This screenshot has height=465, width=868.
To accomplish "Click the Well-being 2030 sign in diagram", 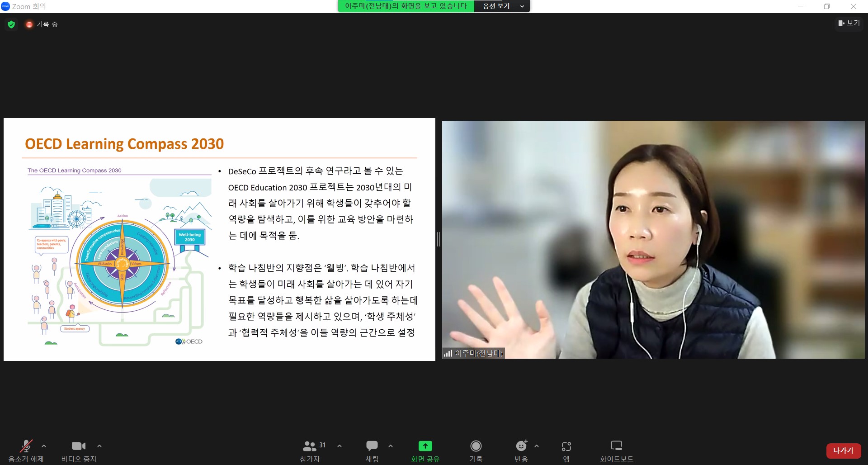I will (x=190, y=237).
